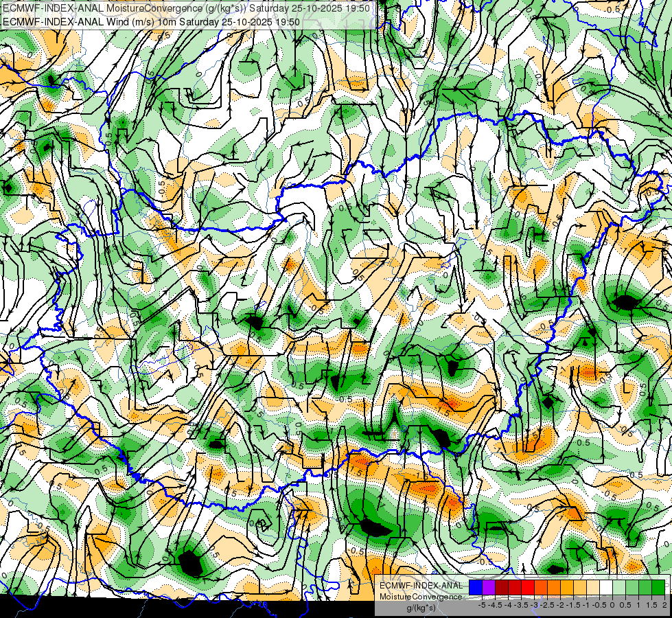Viewport: 672px width, 618px height.
Task: Select the purple legend swatch starting at -4.5
Action: click(x=489, y=587)
